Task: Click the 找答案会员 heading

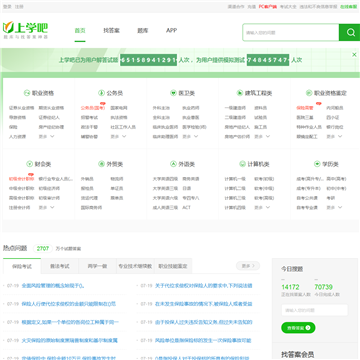Action: (297, 354)
